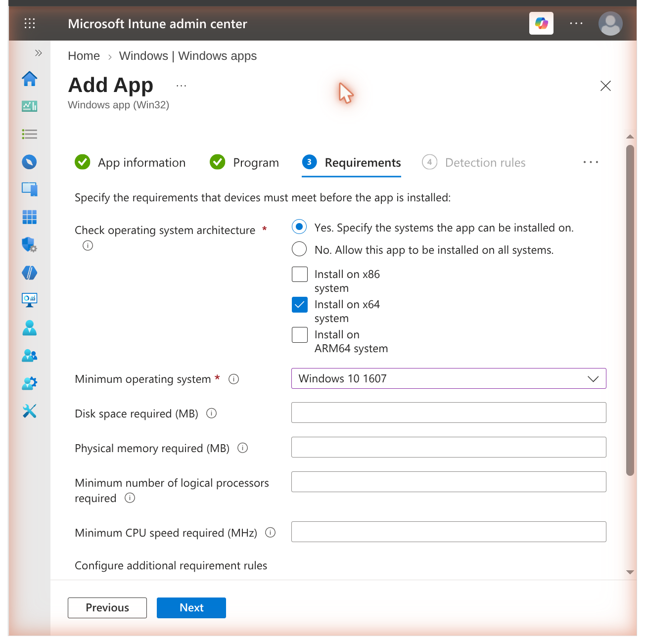This screenshot has width=645, height=644.
Task: Open the Dashboard icon in sidebar
Action: click(30, 106)
